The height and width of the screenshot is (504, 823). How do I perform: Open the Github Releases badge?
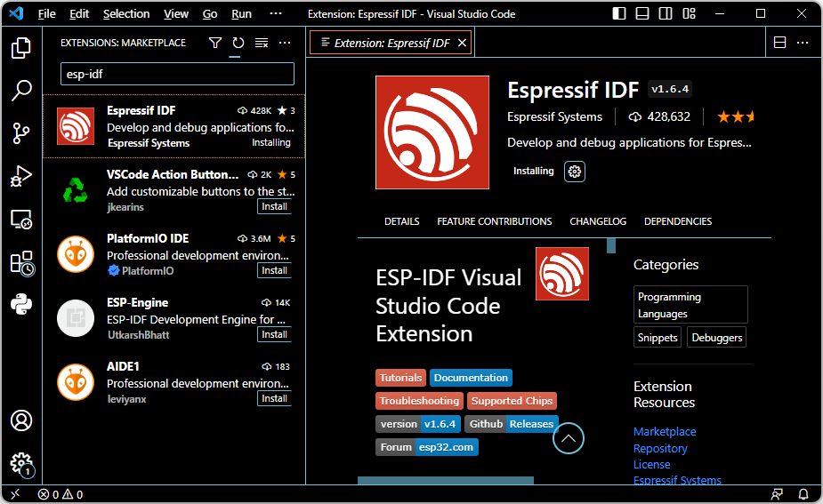(x=512, y=424)
